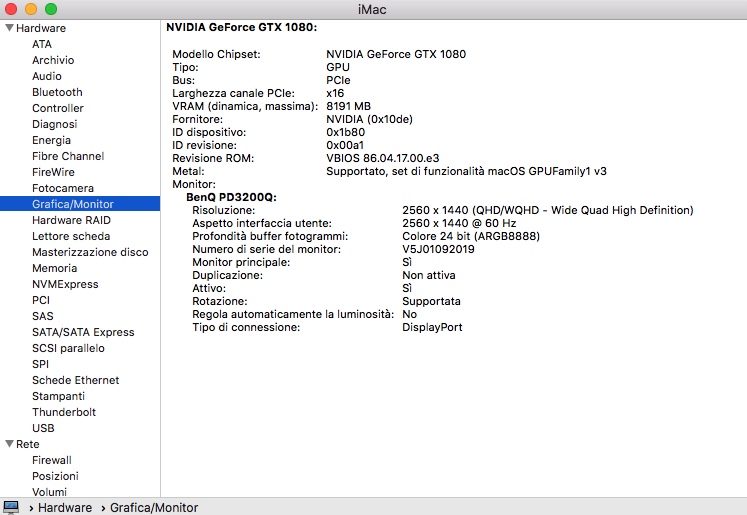Open Schede Ethernet entry
The width and height of the screenshot is (747, 515).
76,380
